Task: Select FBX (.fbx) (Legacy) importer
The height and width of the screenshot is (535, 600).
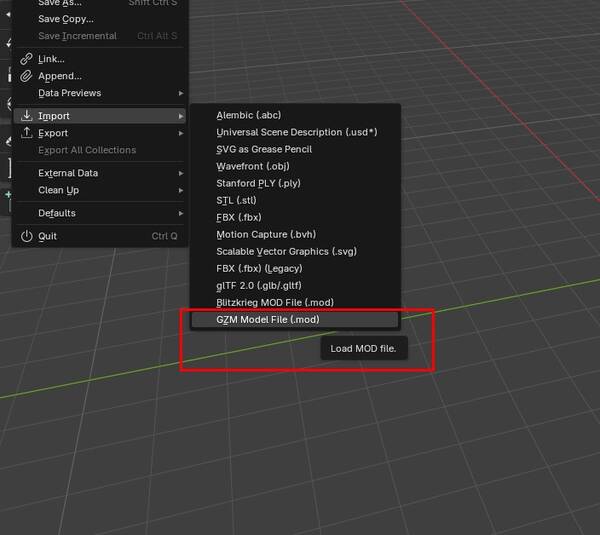Action: point(295,268)
